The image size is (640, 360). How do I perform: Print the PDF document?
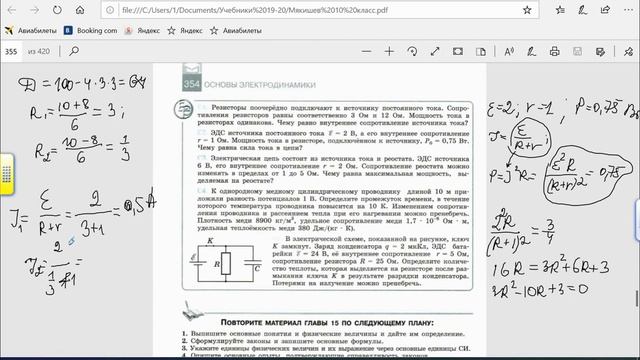click(554, 51)
